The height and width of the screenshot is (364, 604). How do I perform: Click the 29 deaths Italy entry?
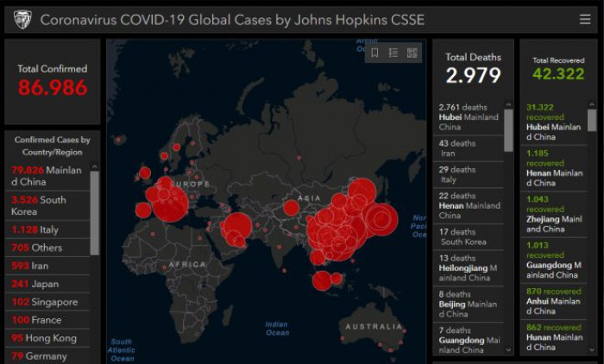469,174
